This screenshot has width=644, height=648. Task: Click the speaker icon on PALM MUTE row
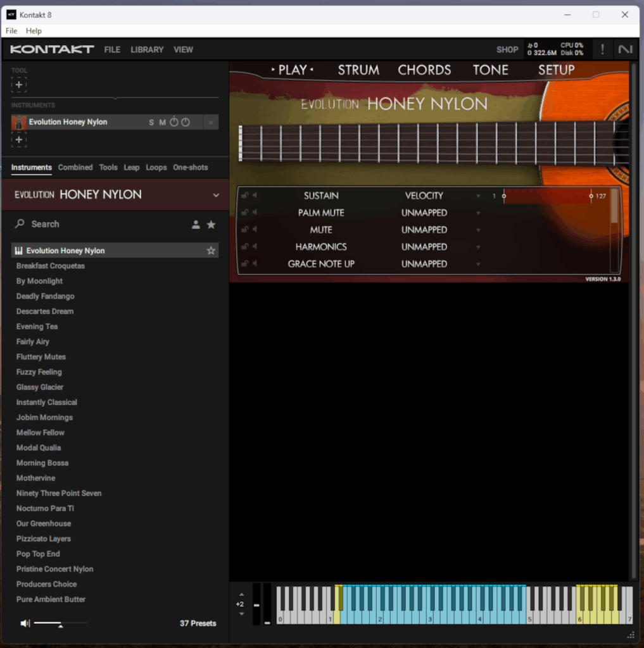click(x=255, y=213)
